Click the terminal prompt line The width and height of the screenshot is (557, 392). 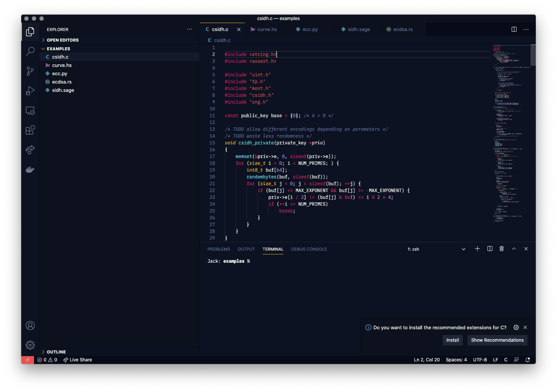point(229,261)
